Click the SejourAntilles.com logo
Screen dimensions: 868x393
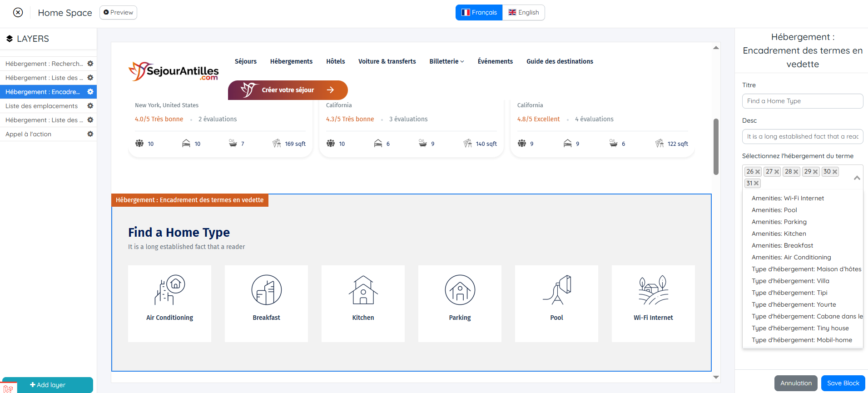[174, 71]
